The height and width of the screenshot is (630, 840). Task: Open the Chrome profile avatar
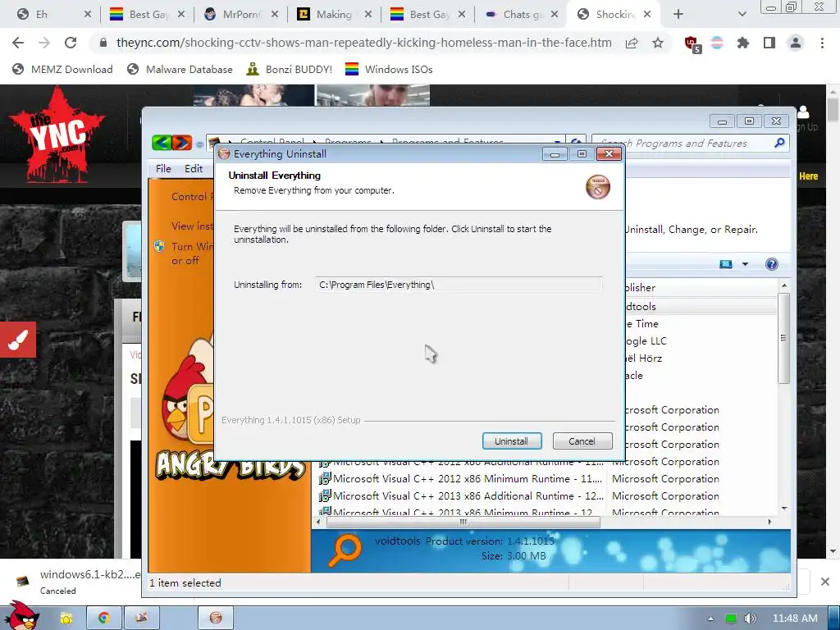tap(796, 43)
